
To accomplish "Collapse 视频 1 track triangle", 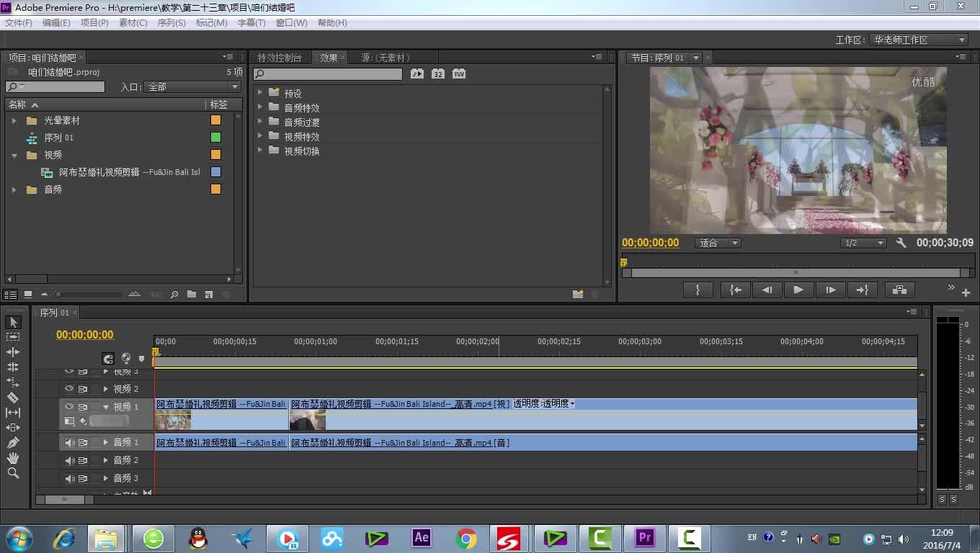I will coord(106,407).
